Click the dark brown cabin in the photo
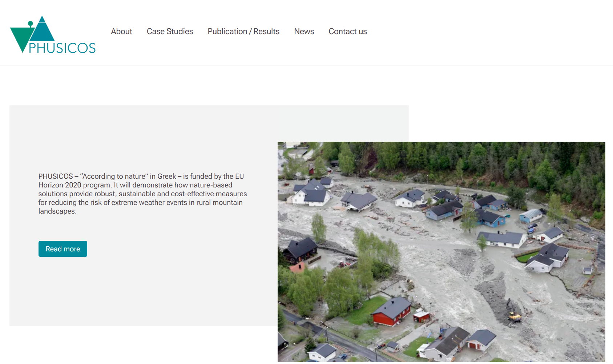Viewport: 613px width, 364px height. pos(301,250)
